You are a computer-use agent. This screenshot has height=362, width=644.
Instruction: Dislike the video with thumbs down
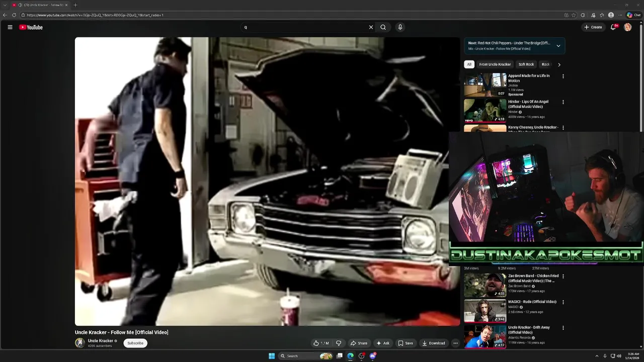point(339,343)
